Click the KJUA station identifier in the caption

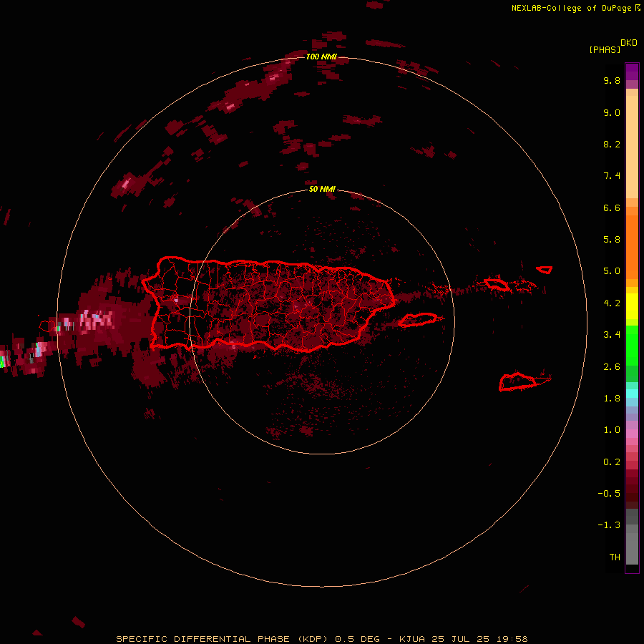(x=412, y=639)
